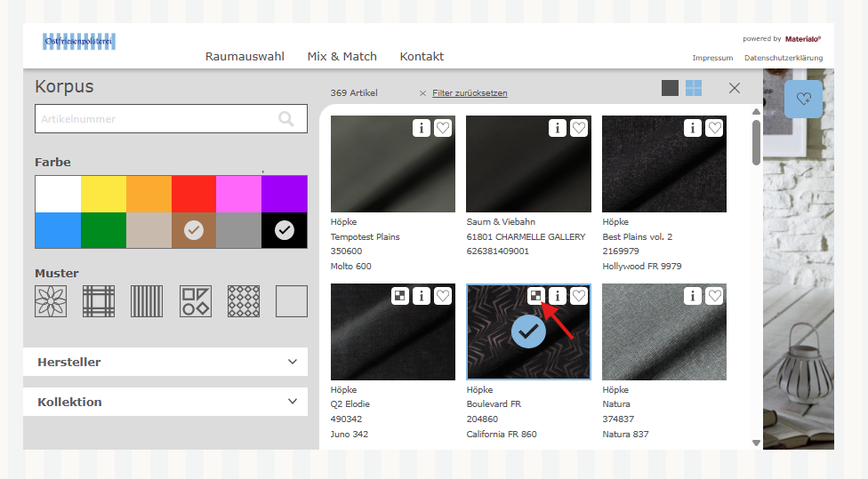Close the fabric selection panel
This screenshot has height=479, width=868.
(735, 88)
